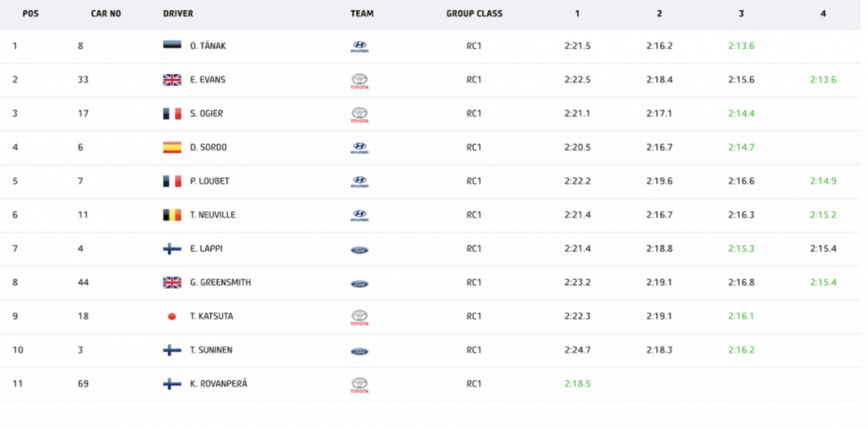Click Ford logo in E. Lappi's row
The height and width of the screenshot is (429, 868).
point(359,249)
